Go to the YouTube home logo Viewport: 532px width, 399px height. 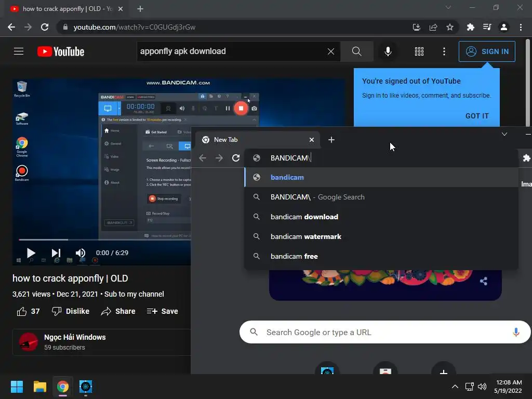pyautogui.click(x=61, y=51)
